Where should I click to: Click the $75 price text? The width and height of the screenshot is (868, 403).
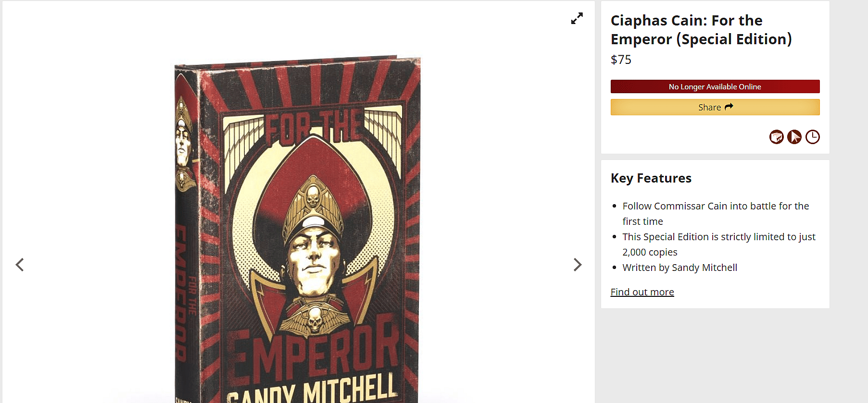[621, 60]
